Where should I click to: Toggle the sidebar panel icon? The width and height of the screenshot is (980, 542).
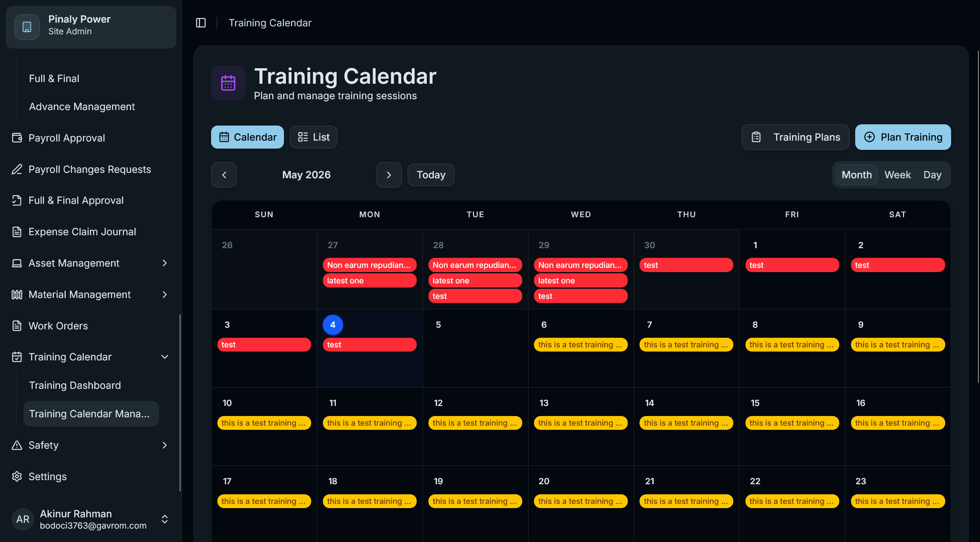(201, 23)
